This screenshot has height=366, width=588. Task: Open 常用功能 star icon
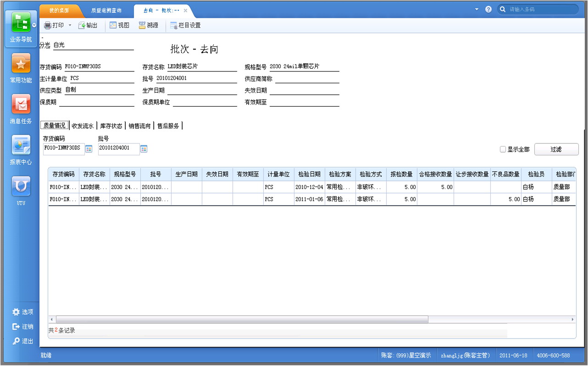[x=21, y=68]
